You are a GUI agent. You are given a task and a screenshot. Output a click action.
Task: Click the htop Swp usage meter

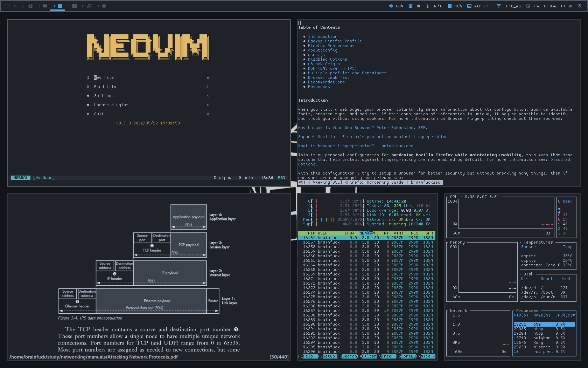[334, 224]
